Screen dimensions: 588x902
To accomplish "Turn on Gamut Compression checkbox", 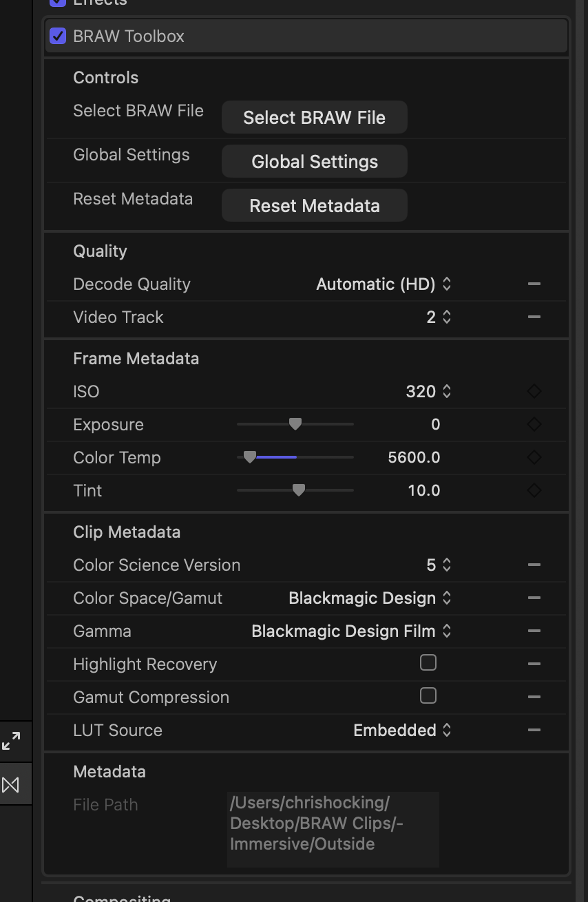I will click(428, 696).
